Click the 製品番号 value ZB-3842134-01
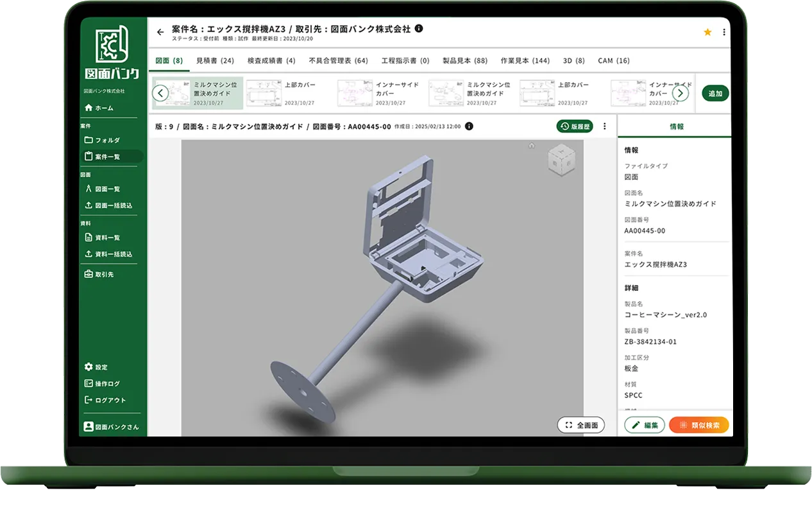The width and height of the screenshot is (812, 520). pyautogui.click(x=650, y=342)
